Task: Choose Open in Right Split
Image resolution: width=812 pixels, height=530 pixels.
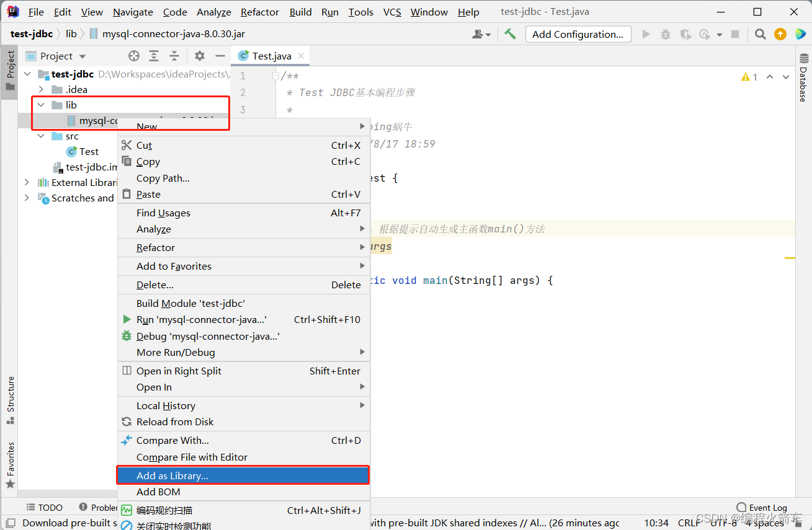Action: point(243,371)
